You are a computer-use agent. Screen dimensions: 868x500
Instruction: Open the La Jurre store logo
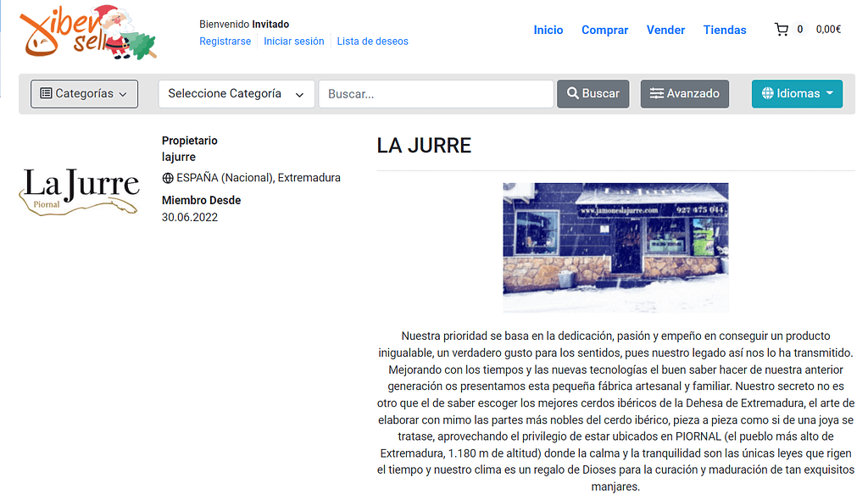point(81,191)
